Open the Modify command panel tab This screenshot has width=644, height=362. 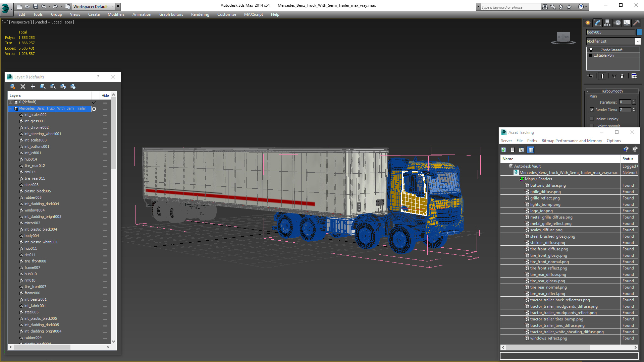pos(598,23)
